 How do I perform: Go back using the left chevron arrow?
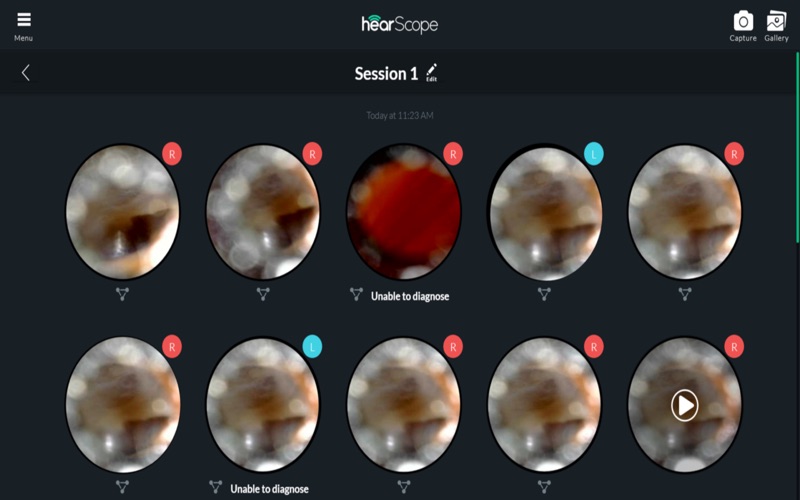coord(26,72)
